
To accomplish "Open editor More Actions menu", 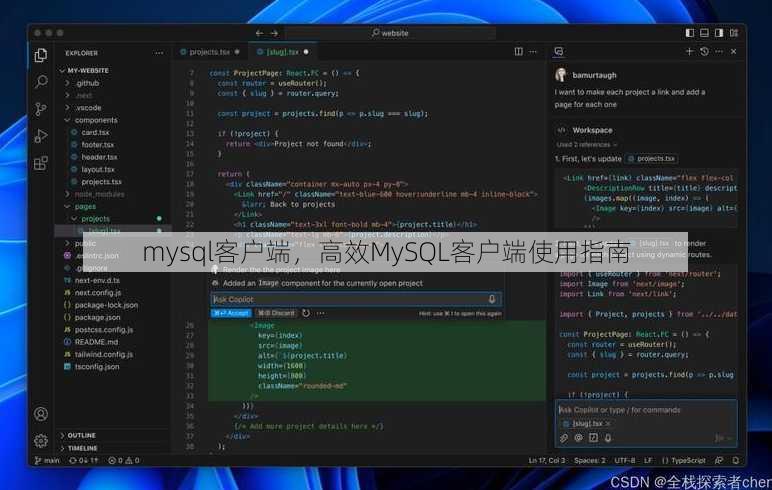I will point(533,51).
